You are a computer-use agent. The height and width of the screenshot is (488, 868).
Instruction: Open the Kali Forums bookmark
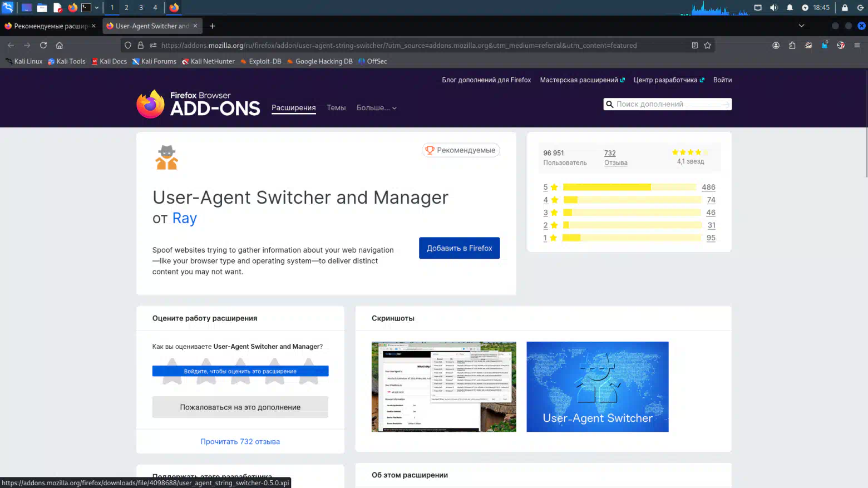click(154, 61)
